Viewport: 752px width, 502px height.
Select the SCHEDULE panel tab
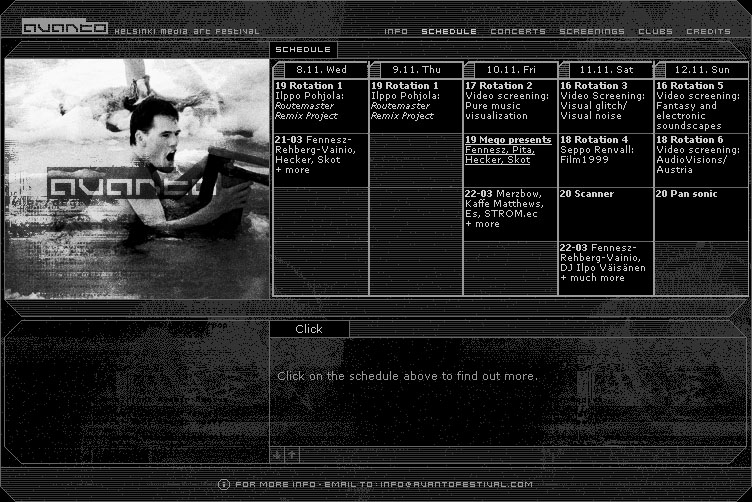[x=303, y=49]
